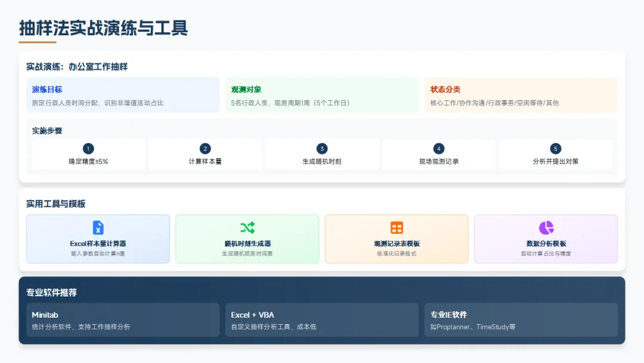644x363 pixels.
Task: Select the 生成随机时刻 step label
Action: tap(322, 162)
